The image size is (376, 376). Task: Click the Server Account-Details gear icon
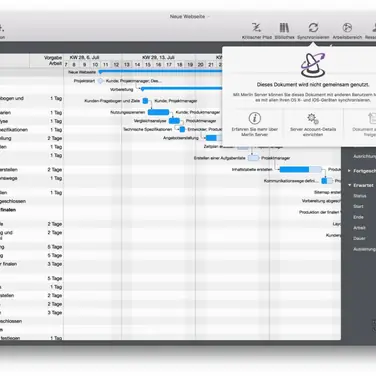click(x=313, y=118)
